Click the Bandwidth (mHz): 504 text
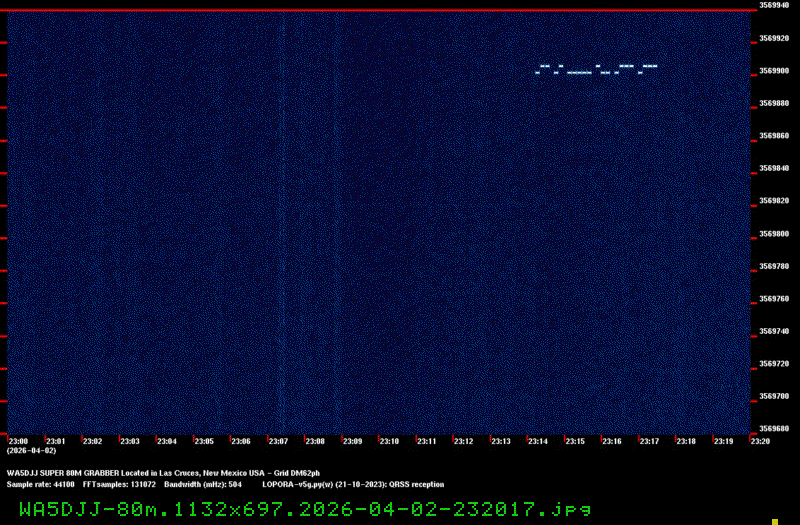800x525 pixels. tap(203, 484)
